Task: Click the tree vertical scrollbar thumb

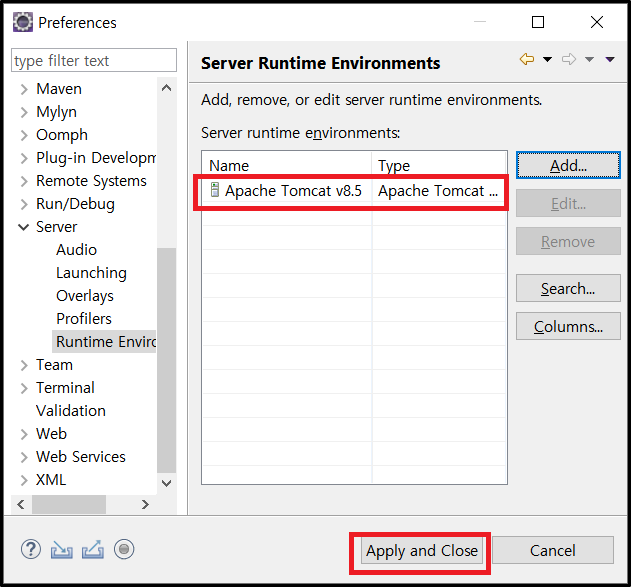Action: click(x=166, y=360)
